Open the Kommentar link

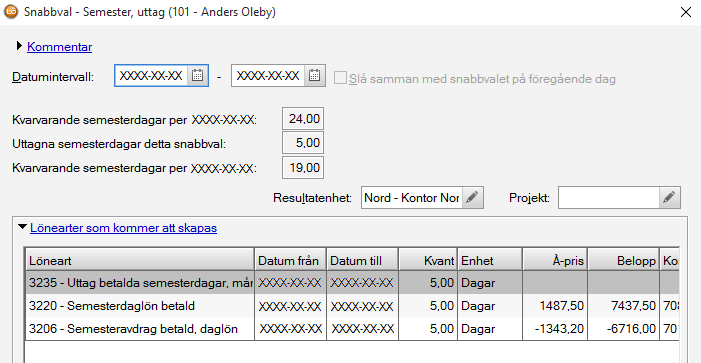click(x=59, y=47)
